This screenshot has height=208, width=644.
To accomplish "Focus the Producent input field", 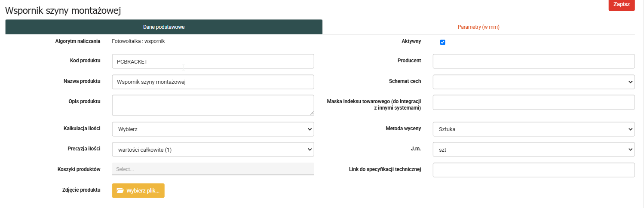I will coord(533,61).
